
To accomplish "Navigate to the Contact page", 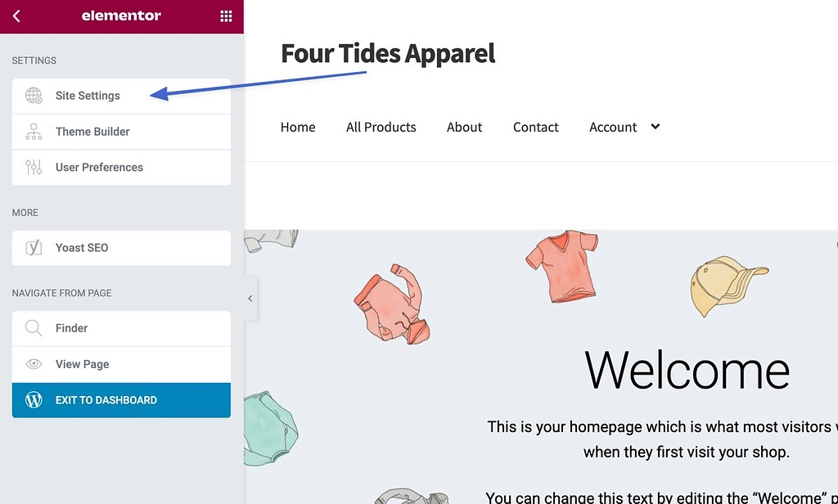I will (535, 127).
